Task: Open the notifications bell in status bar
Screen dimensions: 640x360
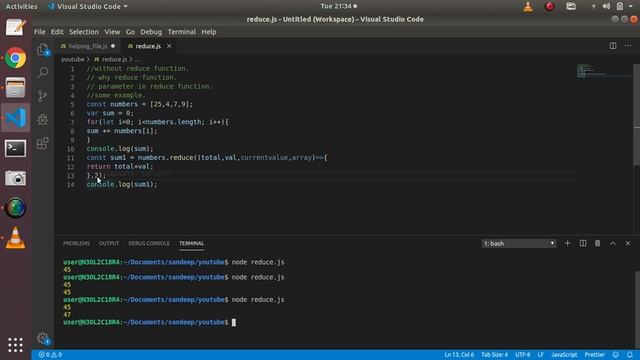Action: click(x=630, y=355)
